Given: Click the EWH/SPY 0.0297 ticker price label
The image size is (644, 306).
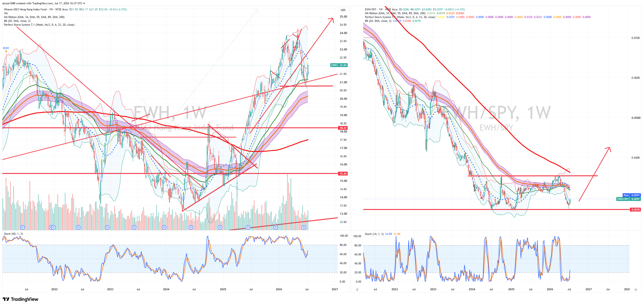Looking at the screenshot, I should [628, 199].
